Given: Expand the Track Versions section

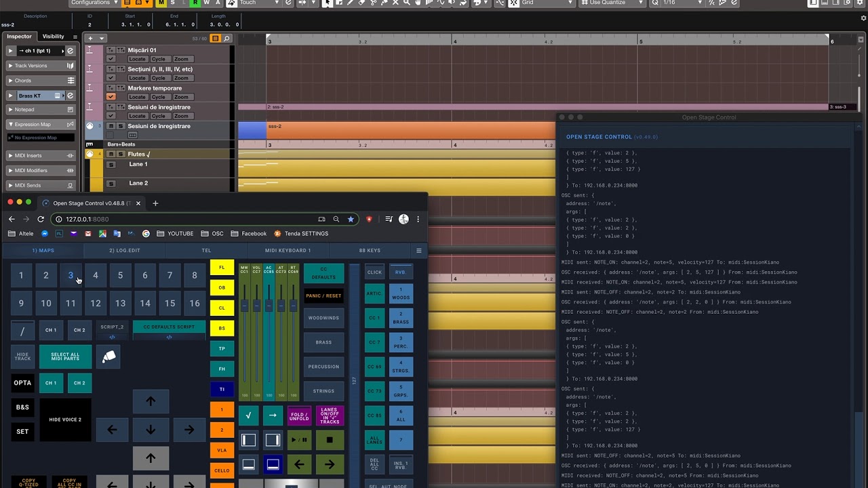Looking at the screenshot, I should pyautogui.click(x=10, y=66).
